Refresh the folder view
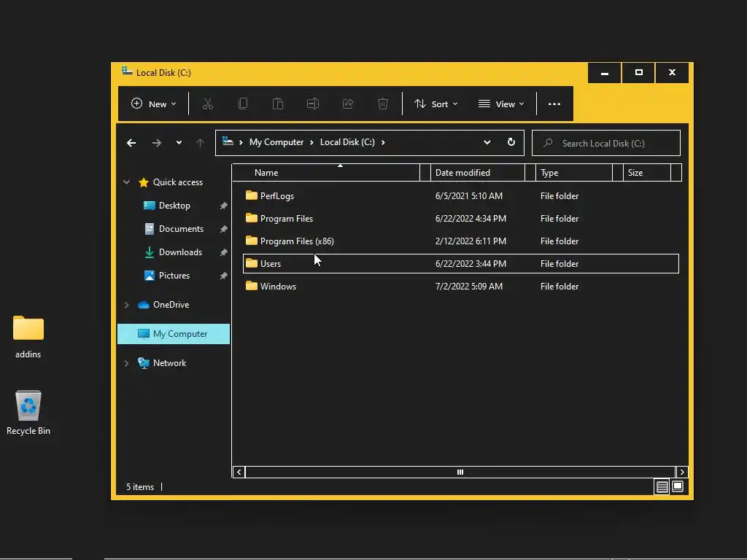Viewport: 747px width, 560px height. pyautogui.click(x=511, y=142)
